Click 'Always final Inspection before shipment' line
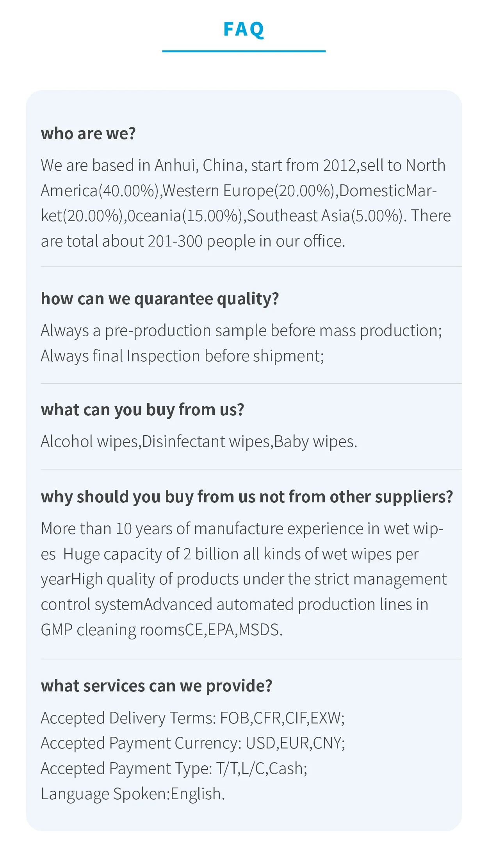The height and width of the screenshot is (868, 488). [182, 356]
